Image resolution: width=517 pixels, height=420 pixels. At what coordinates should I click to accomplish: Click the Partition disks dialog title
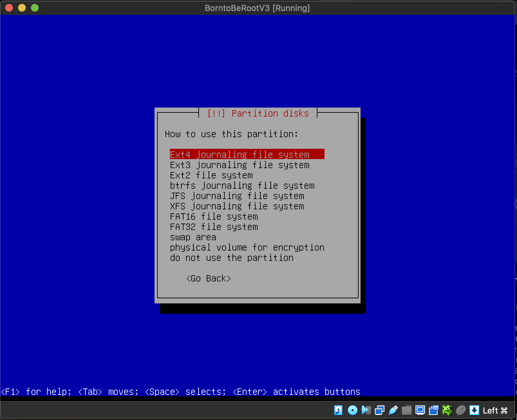click(258, 113)
